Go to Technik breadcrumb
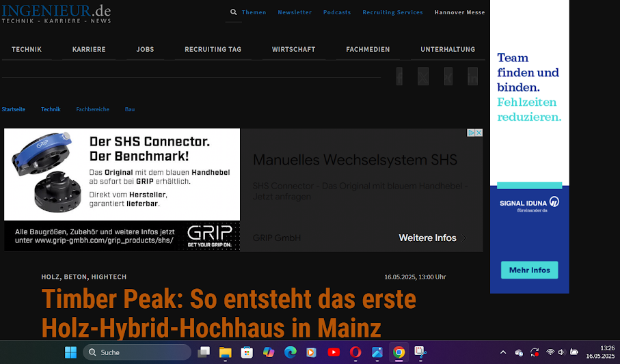This screenshot has width=620, height=364. (x=51, y=109)
